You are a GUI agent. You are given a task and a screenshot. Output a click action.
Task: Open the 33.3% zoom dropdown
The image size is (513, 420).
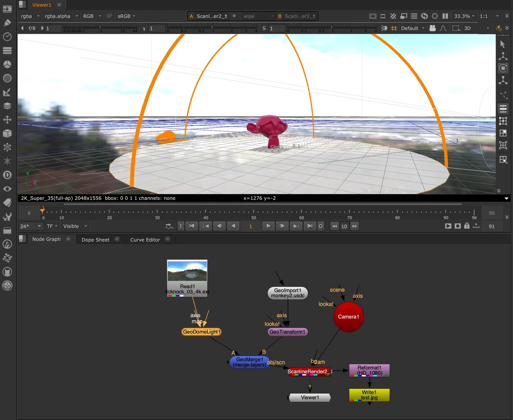[x=465, y=16]
